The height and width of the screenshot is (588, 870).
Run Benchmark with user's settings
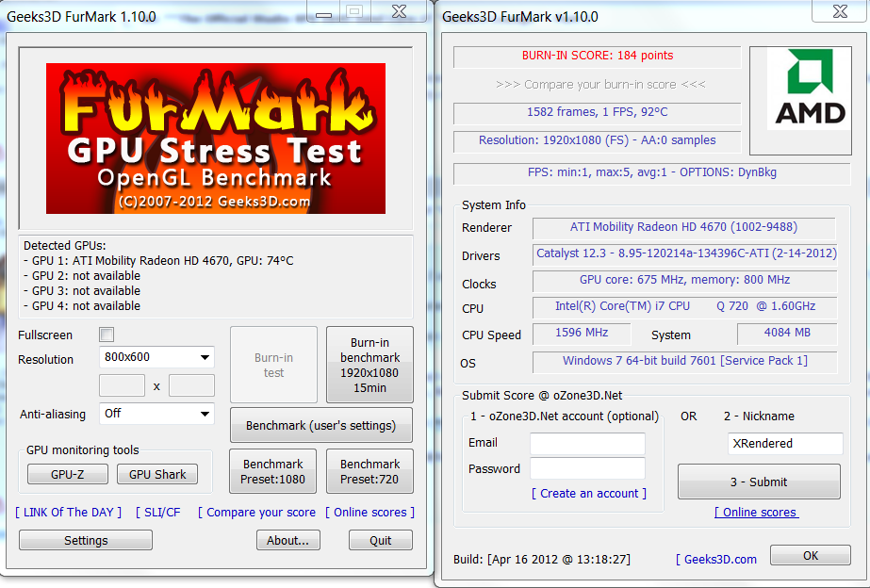(321, 426)
